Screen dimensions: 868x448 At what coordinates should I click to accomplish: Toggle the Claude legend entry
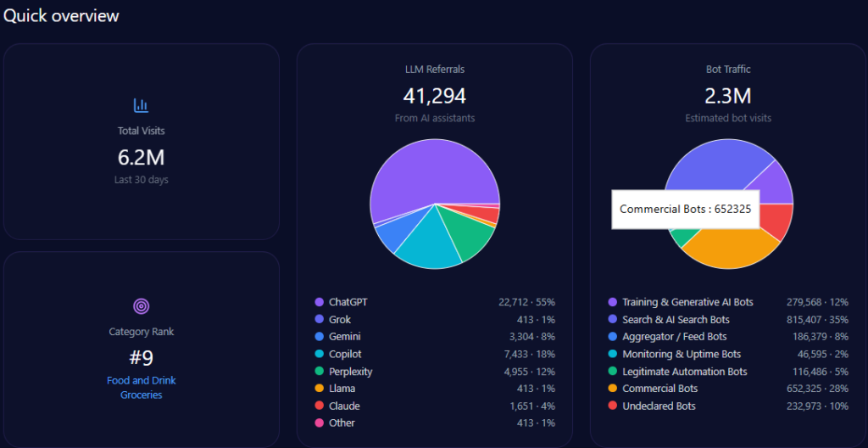pos(344,406)
